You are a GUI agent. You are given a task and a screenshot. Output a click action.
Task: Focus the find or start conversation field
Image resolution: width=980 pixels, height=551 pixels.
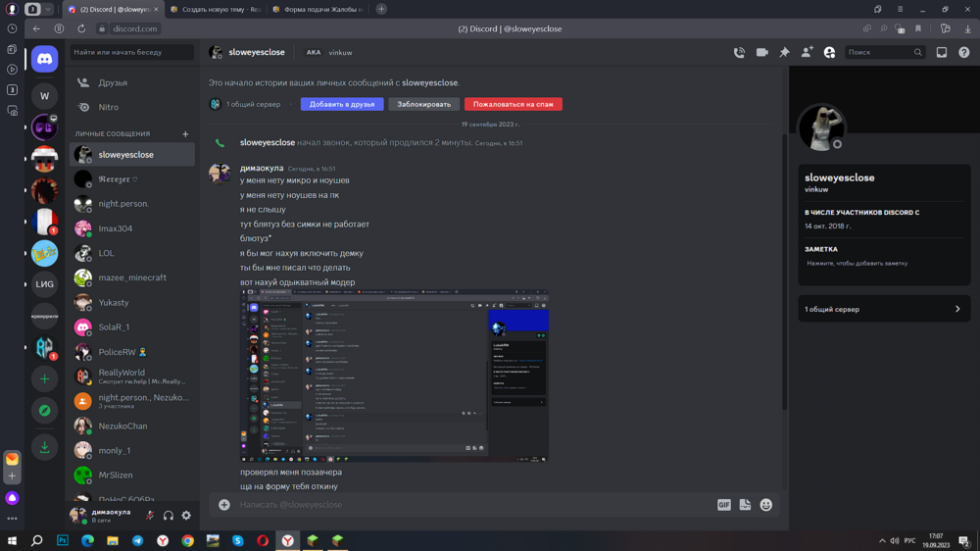point(132,53)
